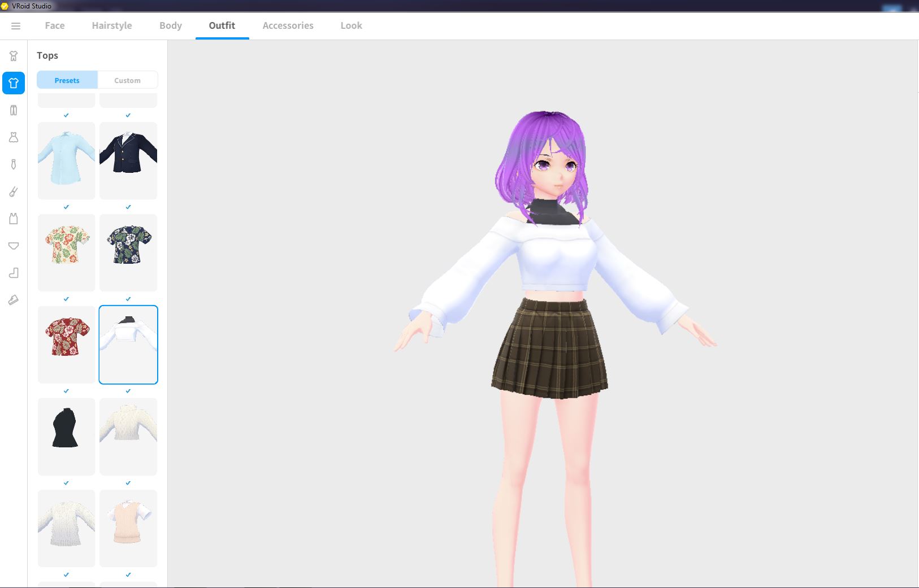
Task: Pick the navy floral Hawaiian shirt preset
Action: [128, 252]
